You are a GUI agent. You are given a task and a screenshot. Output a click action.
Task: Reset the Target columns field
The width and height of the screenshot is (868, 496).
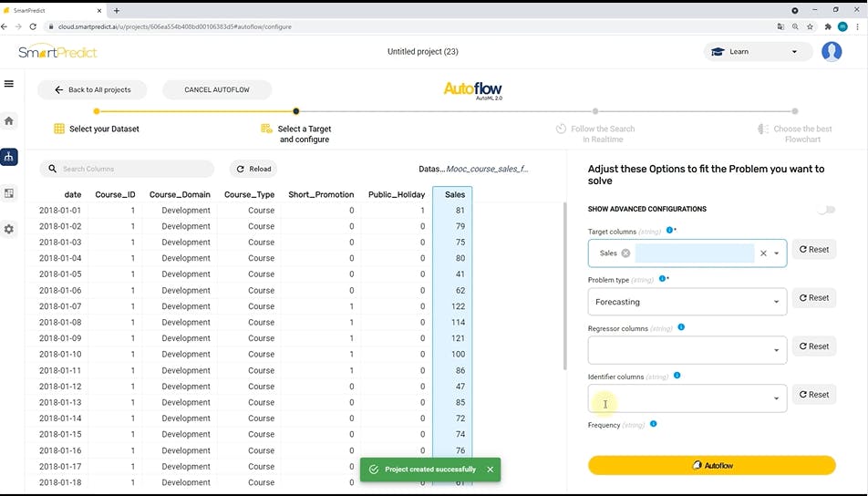click(813, 250)
